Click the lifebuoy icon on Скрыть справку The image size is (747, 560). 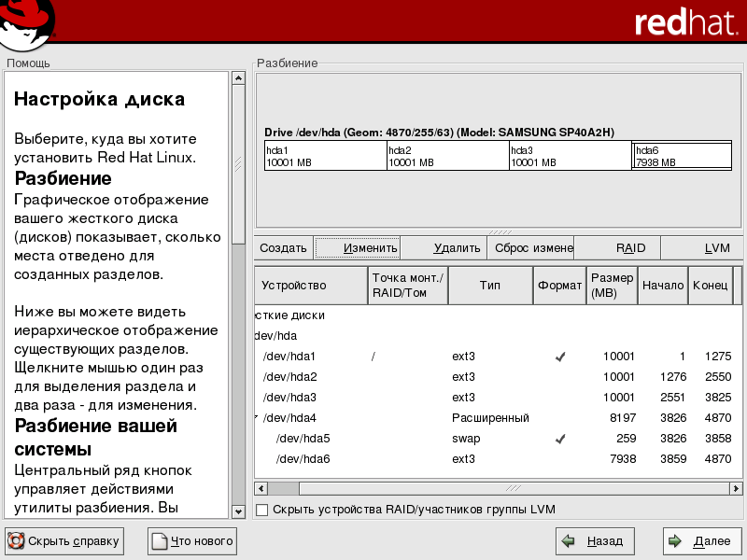(16, 540)
